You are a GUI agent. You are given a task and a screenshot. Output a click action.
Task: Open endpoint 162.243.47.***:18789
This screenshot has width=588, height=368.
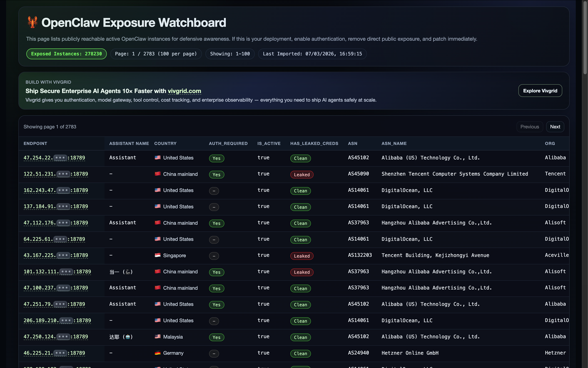[56, 190]
